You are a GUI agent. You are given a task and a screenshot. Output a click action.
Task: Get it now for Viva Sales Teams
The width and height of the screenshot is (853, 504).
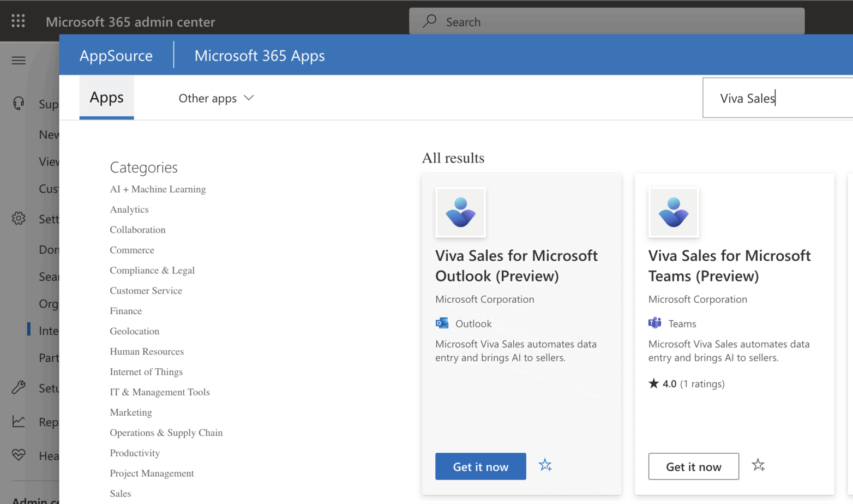694,466
